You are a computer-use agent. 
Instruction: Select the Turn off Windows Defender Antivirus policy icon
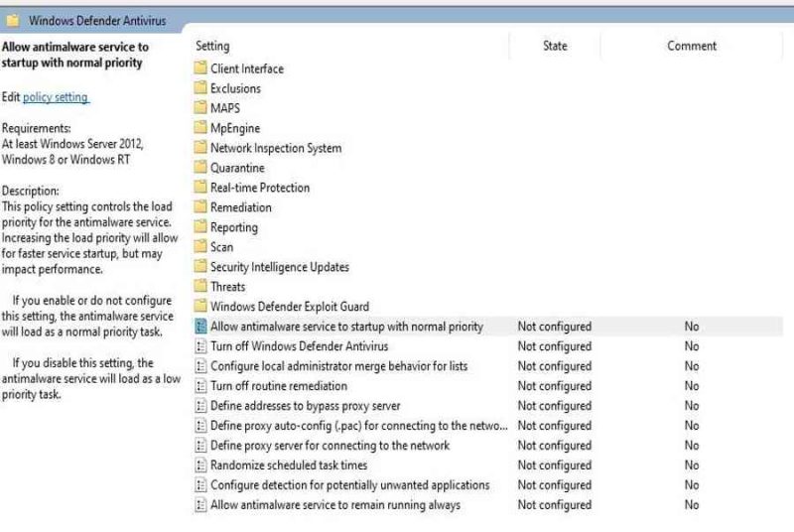coord(201,346)
